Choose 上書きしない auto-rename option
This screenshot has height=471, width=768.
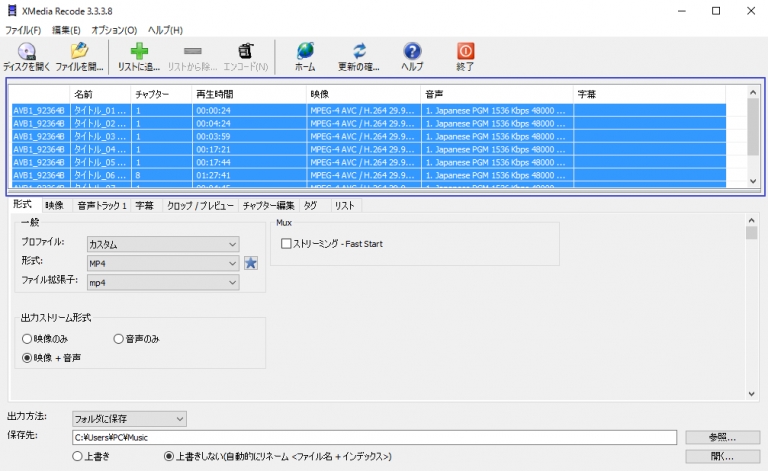coord(169,456)
